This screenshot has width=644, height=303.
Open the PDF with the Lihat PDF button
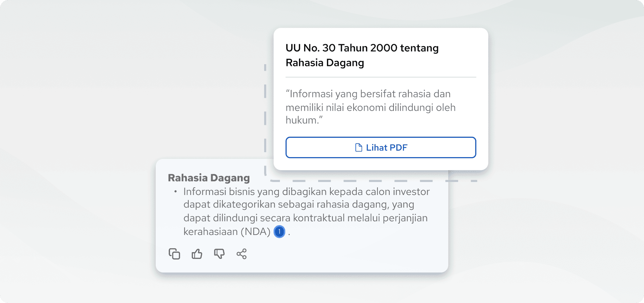pyautogui.click(x=381, y=148)
